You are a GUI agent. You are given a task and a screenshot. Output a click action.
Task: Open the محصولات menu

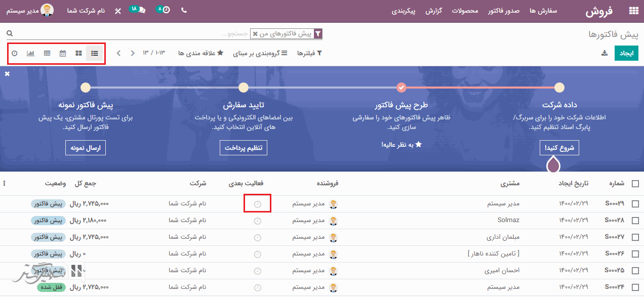pos(465,11)
